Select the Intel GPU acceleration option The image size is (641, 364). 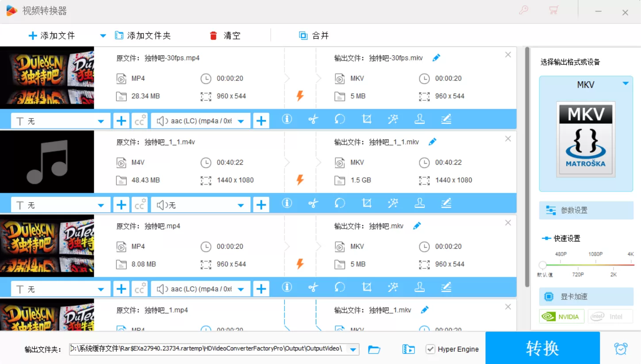(x=610, y=316)
